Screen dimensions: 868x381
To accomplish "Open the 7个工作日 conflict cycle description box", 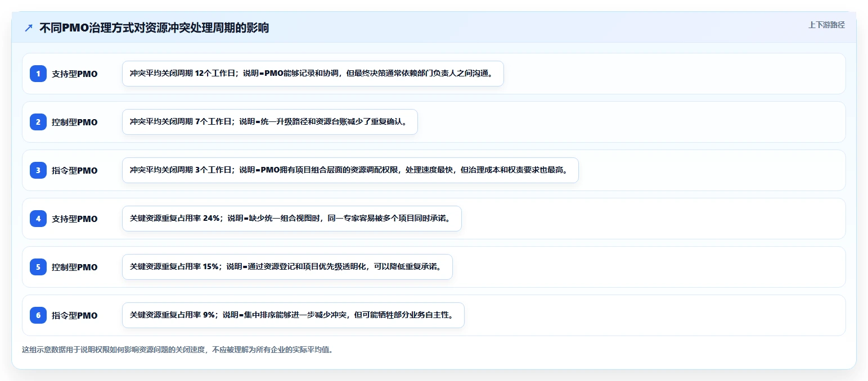I will 270,122.
